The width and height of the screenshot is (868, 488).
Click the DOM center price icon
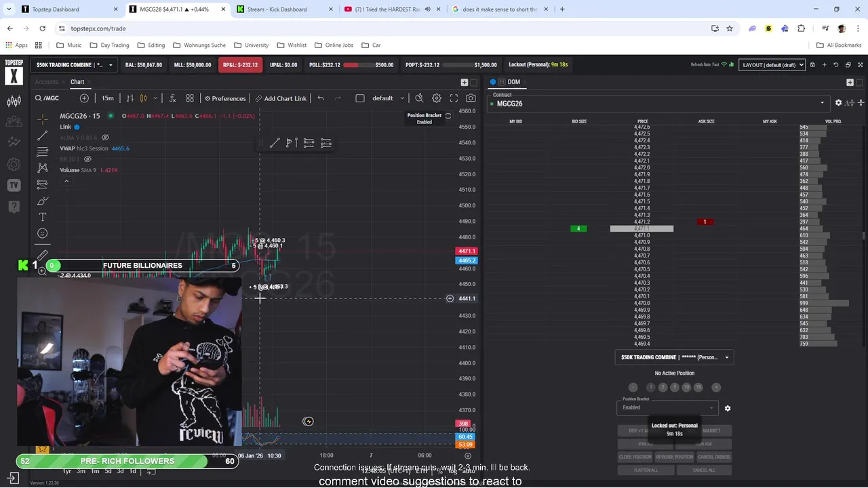click(861, 103)
